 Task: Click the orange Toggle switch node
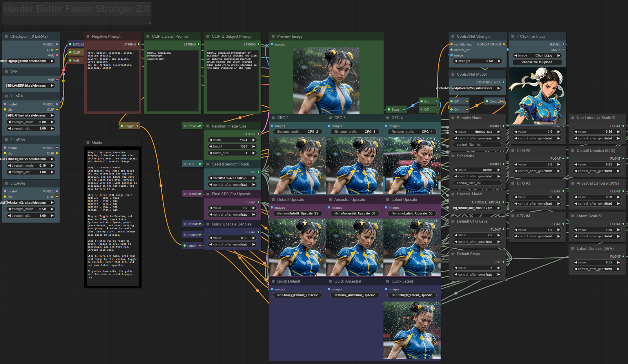[x=130, y=126]
